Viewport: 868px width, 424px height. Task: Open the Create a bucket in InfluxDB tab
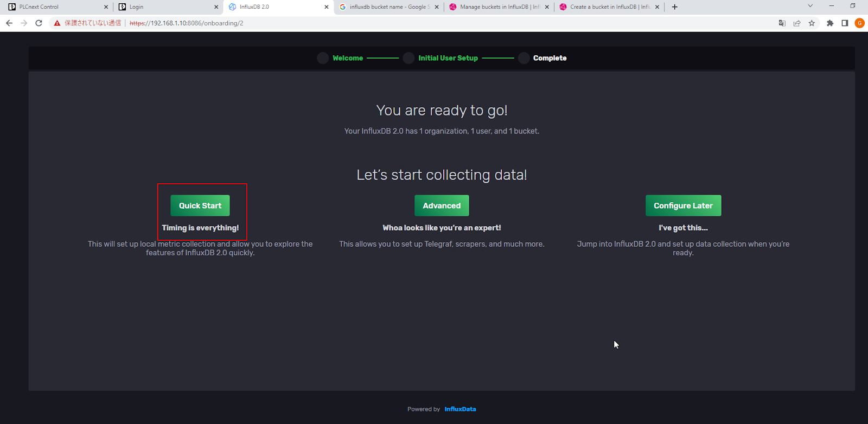(x=609, y=7)
